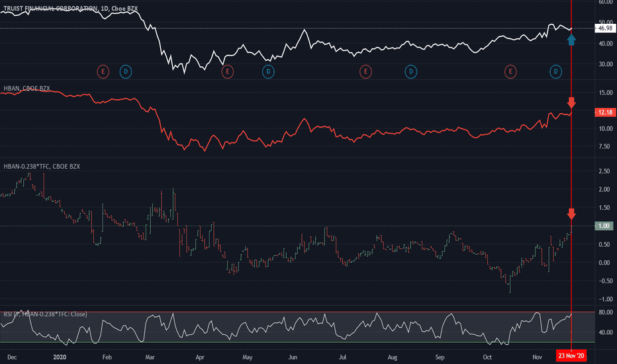
Task: Click the 50.00 price axis label
Action: [x=606, y=22]
